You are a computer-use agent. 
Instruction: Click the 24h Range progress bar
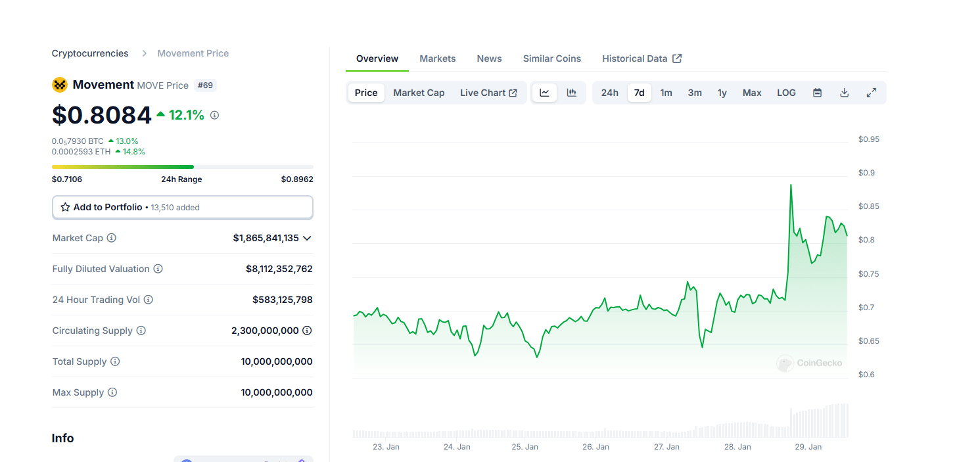click(183, 167)
